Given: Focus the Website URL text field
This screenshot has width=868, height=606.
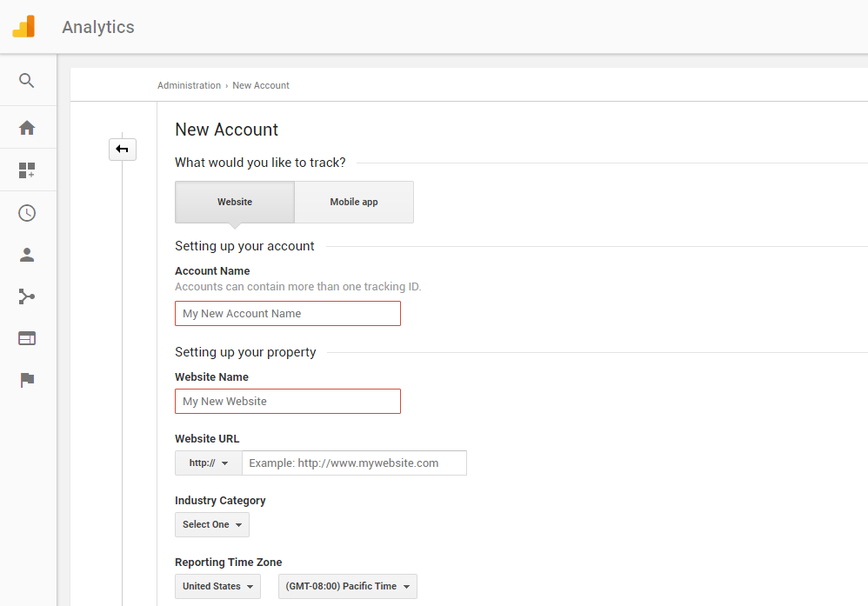Looking at the screenshot, I should [x=354, y=463].
